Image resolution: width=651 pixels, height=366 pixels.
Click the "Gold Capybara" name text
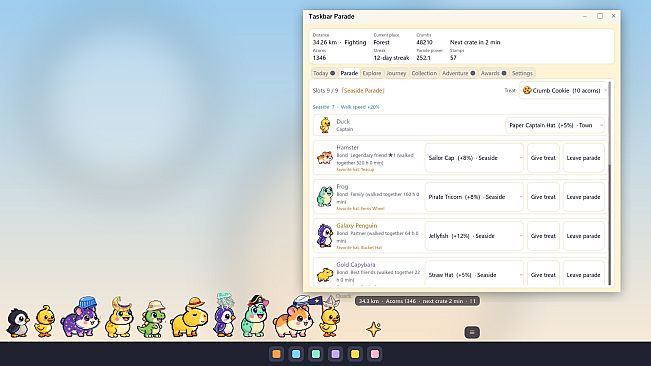356,265
